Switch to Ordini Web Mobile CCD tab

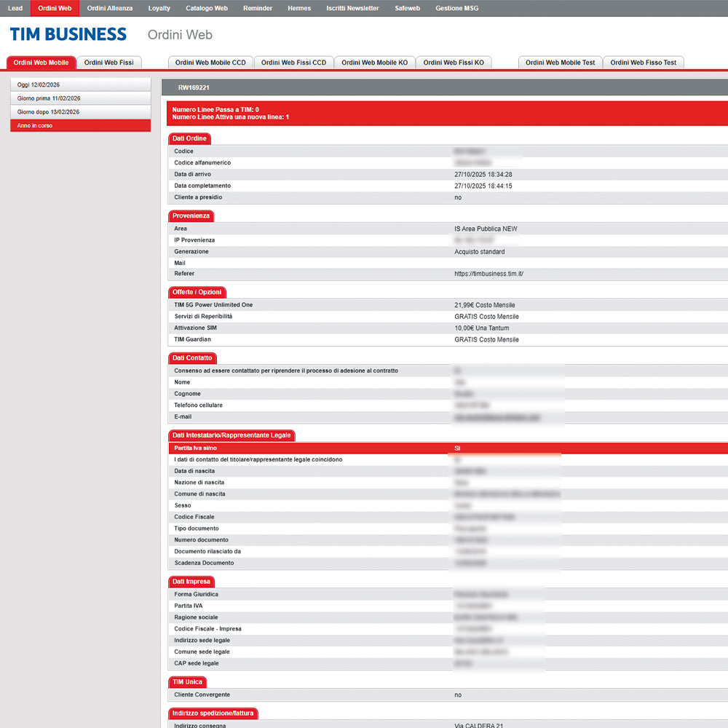(x=210, y=63)
